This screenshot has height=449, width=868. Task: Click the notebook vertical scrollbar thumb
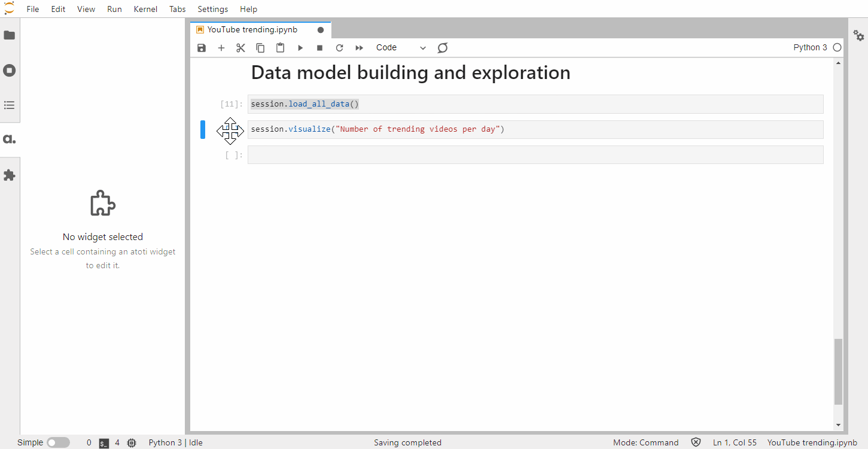coord(838,371)
